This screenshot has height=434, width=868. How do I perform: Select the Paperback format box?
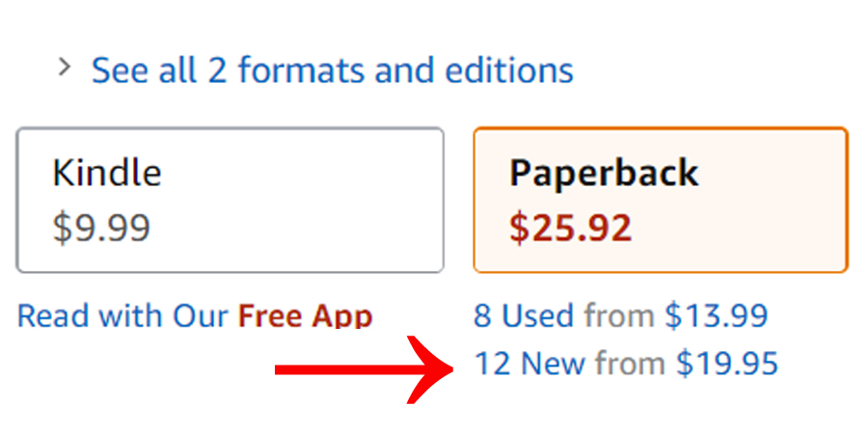pyautogui.click(x=660, y=201)
